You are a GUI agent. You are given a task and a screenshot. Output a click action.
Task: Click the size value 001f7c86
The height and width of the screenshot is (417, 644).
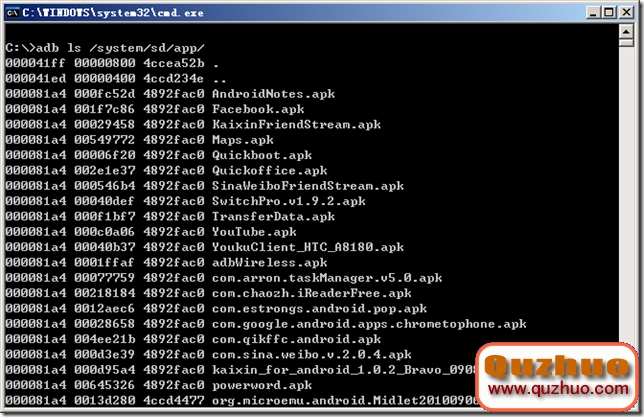(105, 109)
